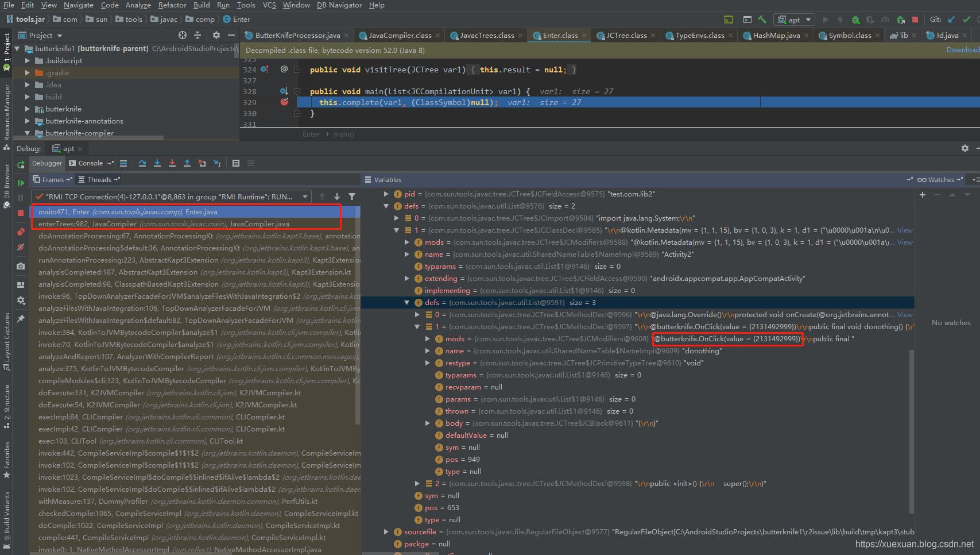The image size is (980, 555).
Task: Open Project panel settings gear
Action: pos(216,35)
